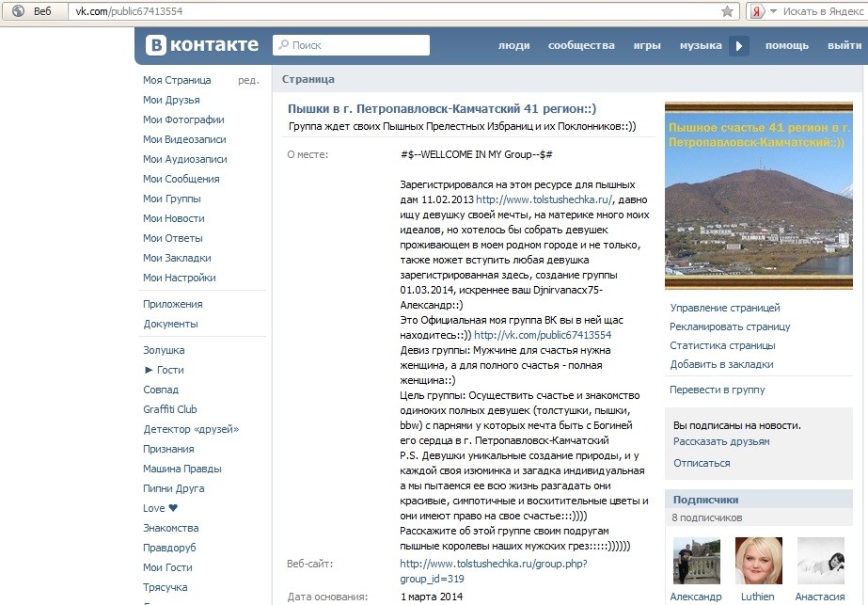
Task: Click the Yandex search engine icon
Action: click(757, 11)
